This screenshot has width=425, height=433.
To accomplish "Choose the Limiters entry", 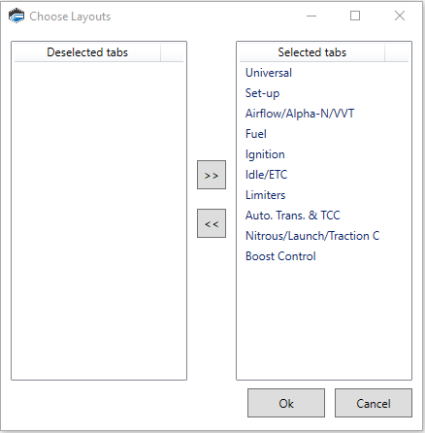I will [265, 195].
